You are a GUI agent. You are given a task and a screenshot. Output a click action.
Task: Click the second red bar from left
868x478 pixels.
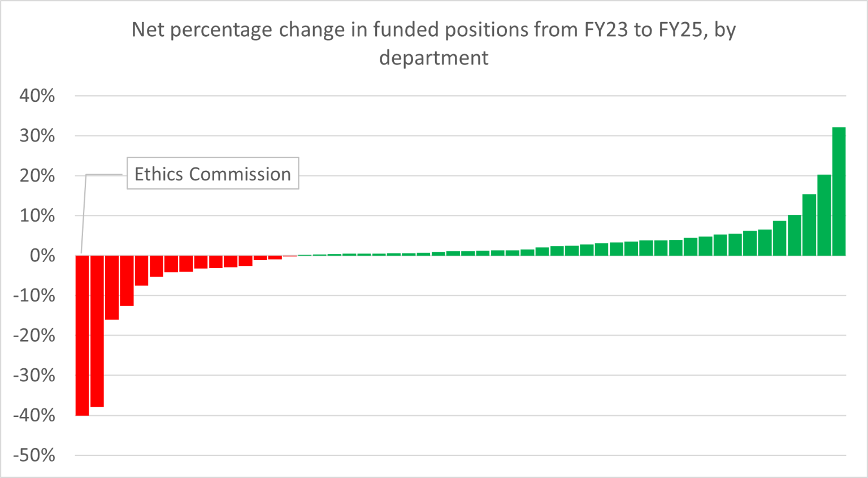pyautogui.click(x=97, y=331)
